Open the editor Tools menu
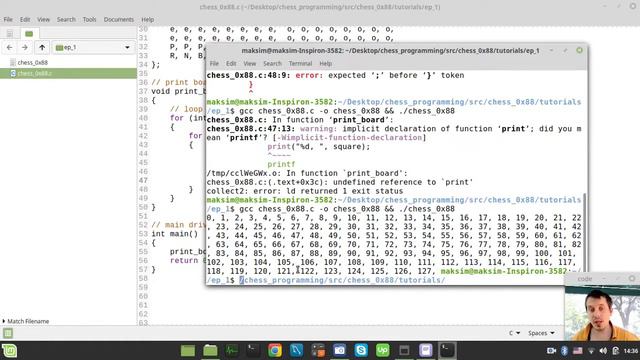Screen dimensions: 640x360 click(89, 19)
